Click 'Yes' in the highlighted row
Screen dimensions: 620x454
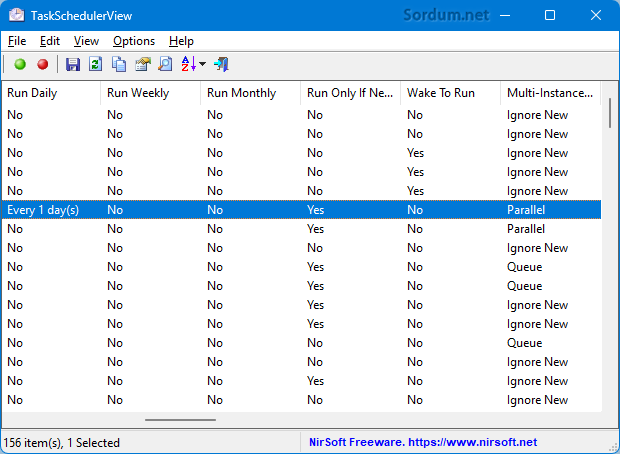pos(316,210)
